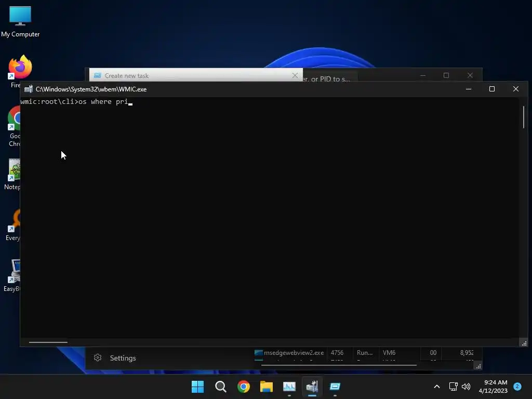
Task: Close the Task Manager window
Action: pyautogui.click(x=470, y=75)
